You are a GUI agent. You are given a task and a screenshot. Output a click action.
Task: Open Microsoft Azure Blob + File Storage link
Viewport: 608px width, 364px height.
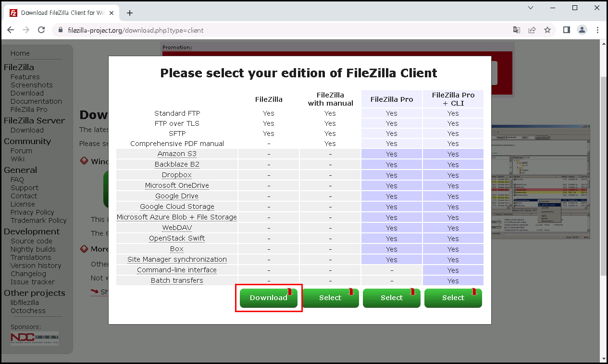[x=177, y=217]
